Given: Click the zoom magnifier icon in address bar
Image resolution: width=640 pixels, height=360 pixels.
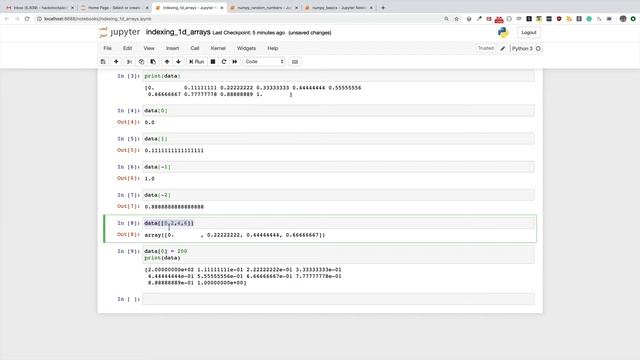Looking at the screenshot, I should pos(446,19).
